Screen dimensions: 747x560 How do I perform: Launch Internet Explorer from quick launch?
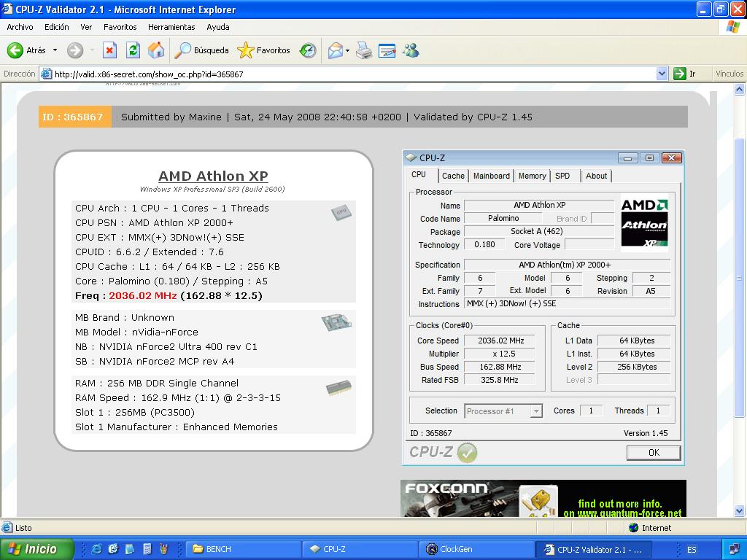click(96, 549)
